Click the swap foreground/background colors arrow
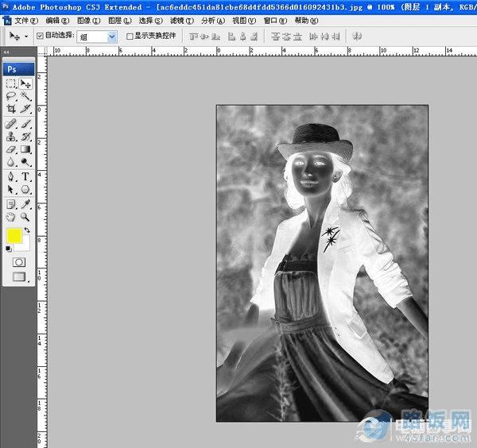Viewport: 477px width, 448px height. click(27, 230)
